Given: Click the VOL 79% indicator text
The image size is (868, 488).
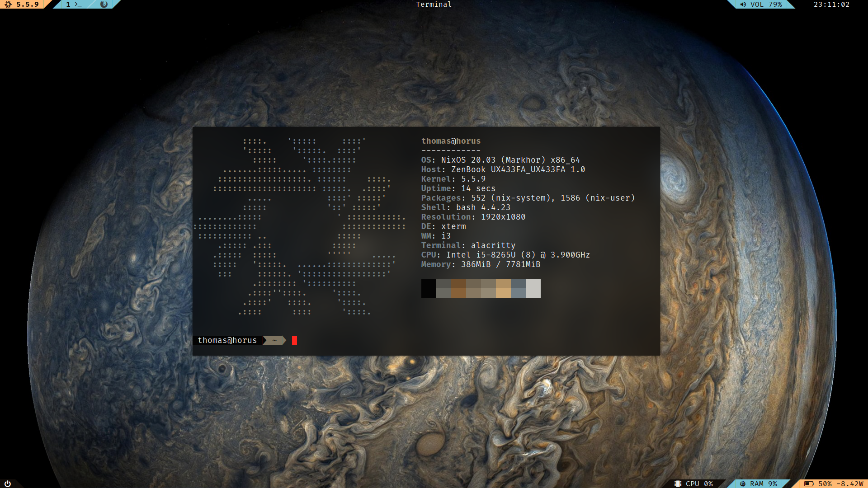Looking at the screenshot, I should (x=766, y=5).
